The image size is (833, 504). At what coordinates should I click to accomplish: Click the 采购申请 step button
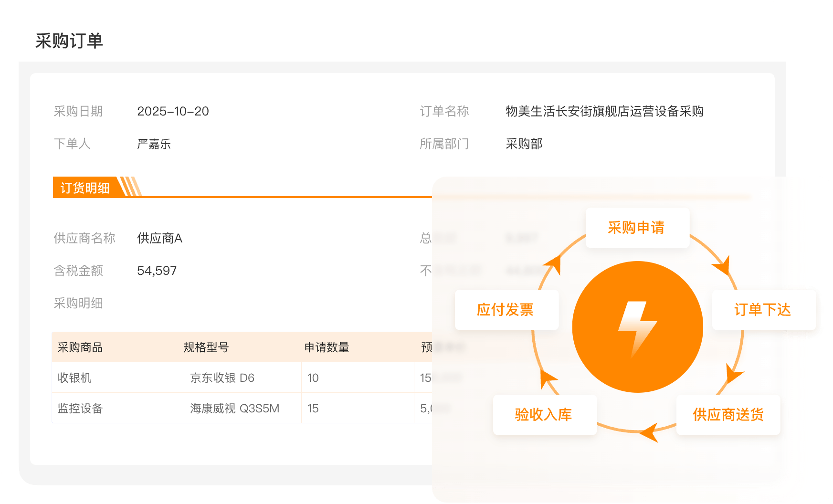coord(637,228)
